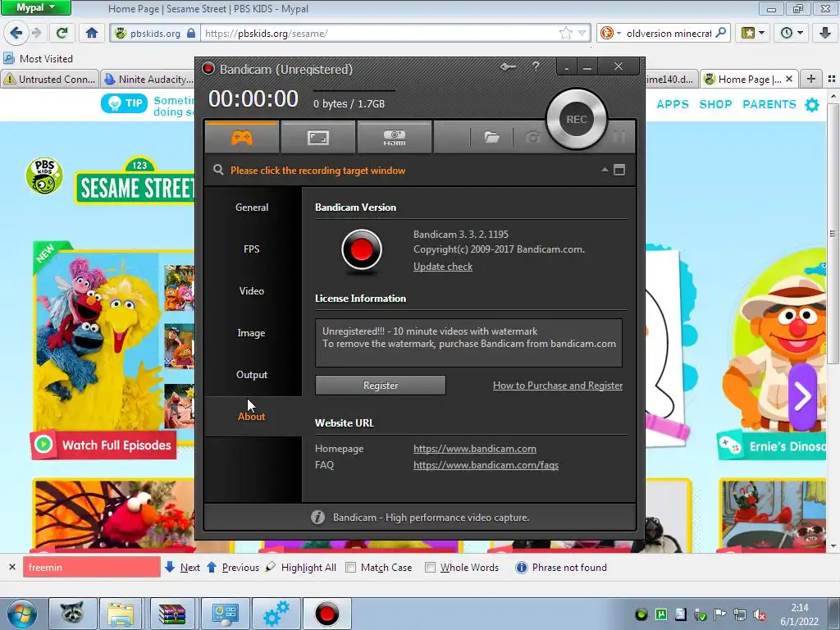Open the WinRAR taskbar icon
Viewport: 840px width, 630px height.
pyautogui.click(x=172, y=614)
